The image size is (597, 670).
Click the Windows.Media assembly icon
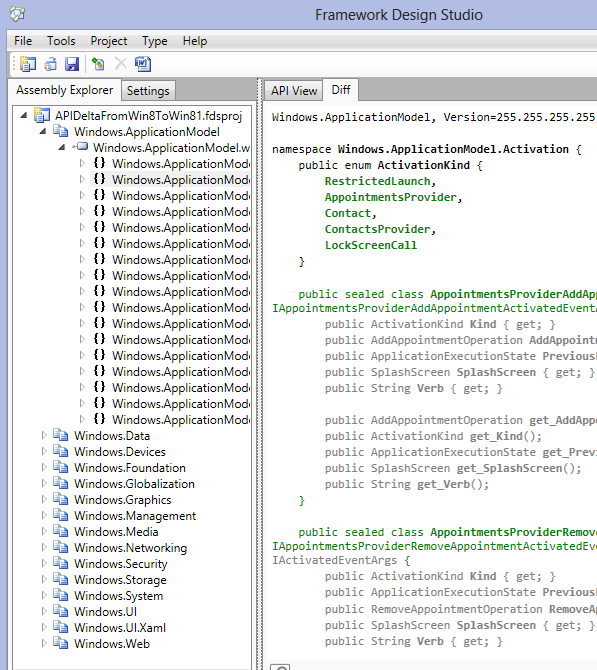(x=61, y=531)
